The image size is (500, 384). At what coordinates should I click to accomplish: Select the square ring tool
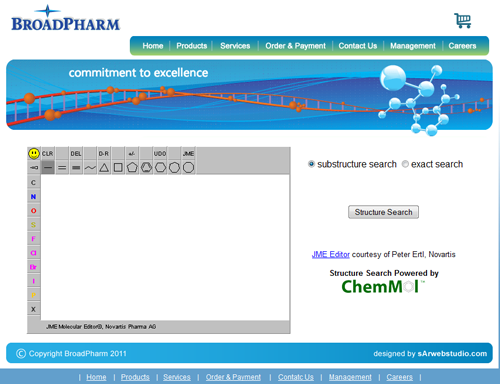pos(118,167)
